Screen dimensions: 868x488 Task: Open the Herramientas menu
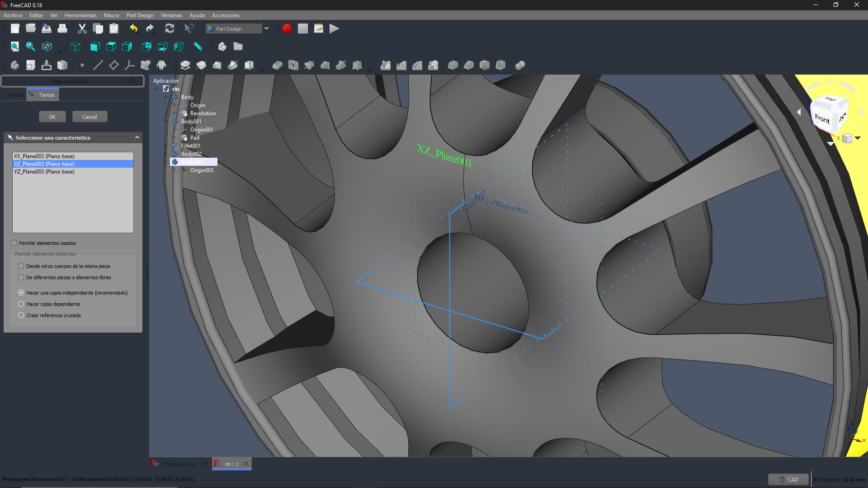pyautogui.click(x=80, y=15)
